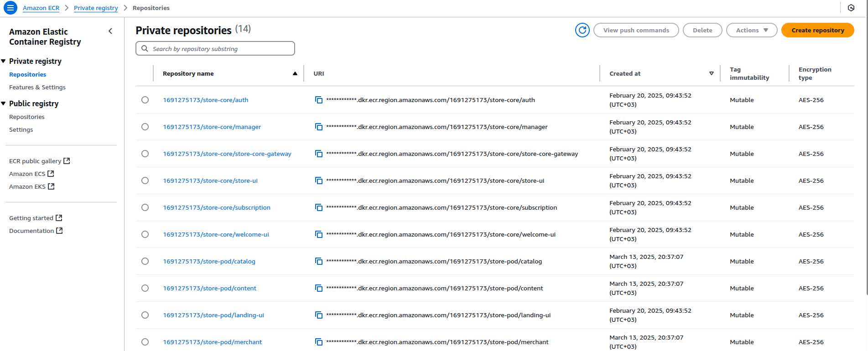Click Tag immutability column header
The height and width of the screenshot is (351, 868).
[749, 73]
